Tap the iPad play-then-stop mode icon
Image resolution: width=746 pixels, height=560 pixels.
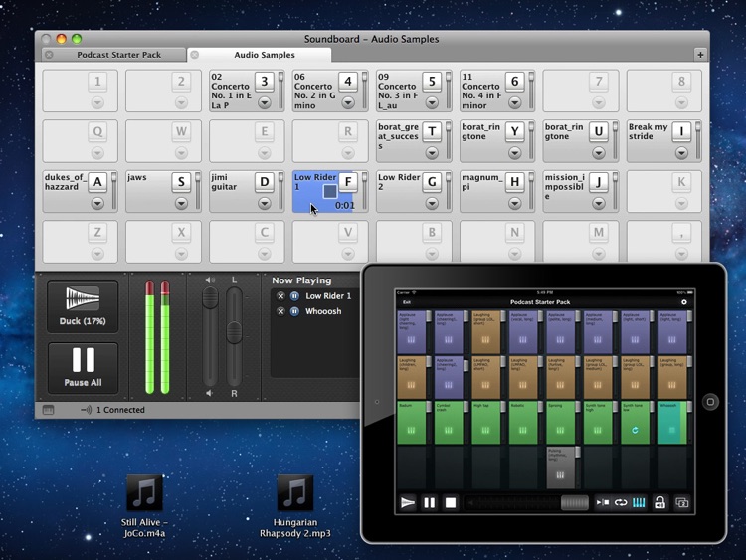603,502
